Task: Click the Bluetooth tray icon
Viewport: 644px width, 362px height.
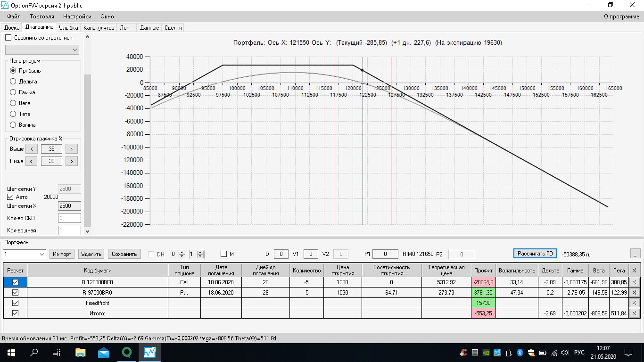Action: 520,353
